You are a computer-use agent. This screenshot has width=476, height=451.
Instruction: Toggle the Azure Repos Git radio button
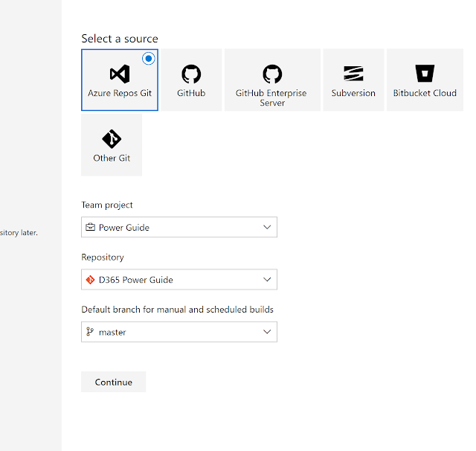point(149,58)
